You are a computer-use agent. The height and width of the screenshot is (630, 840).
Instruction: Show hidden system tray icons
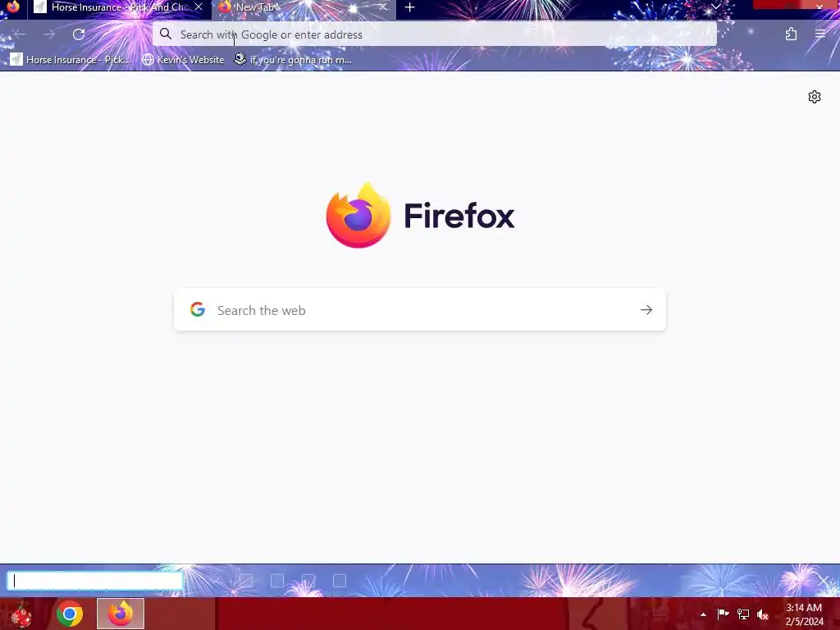tap(703, 614)
